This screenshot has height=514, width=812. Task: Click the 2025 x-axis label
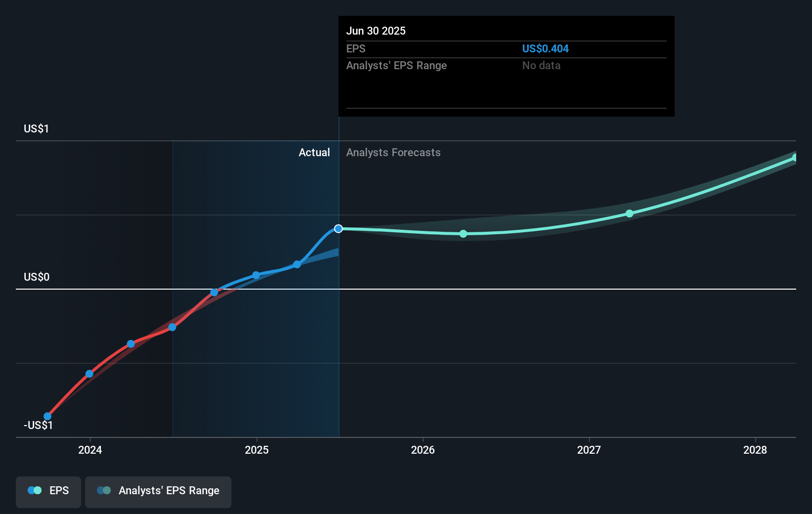coord(256,450)
